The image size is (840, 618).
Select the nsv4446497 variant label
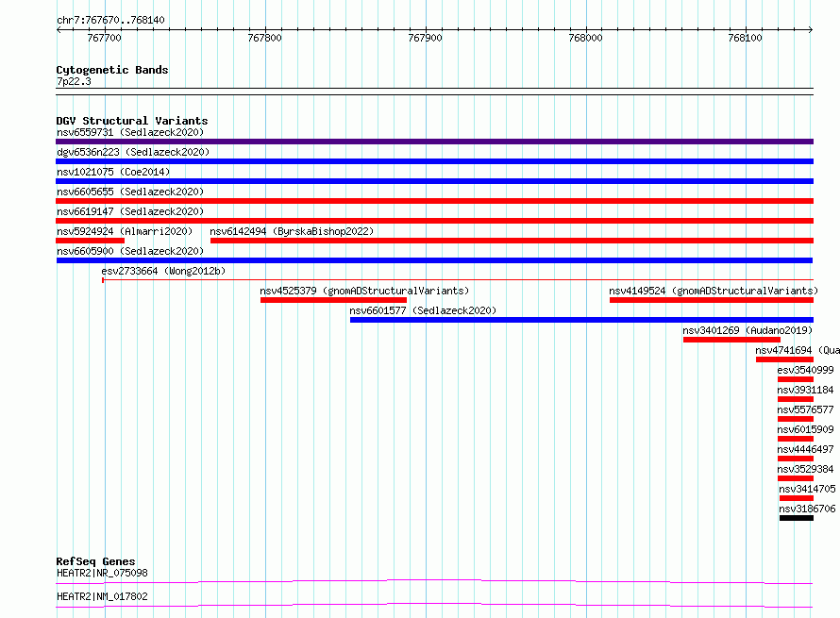click(x=805, y=449)
